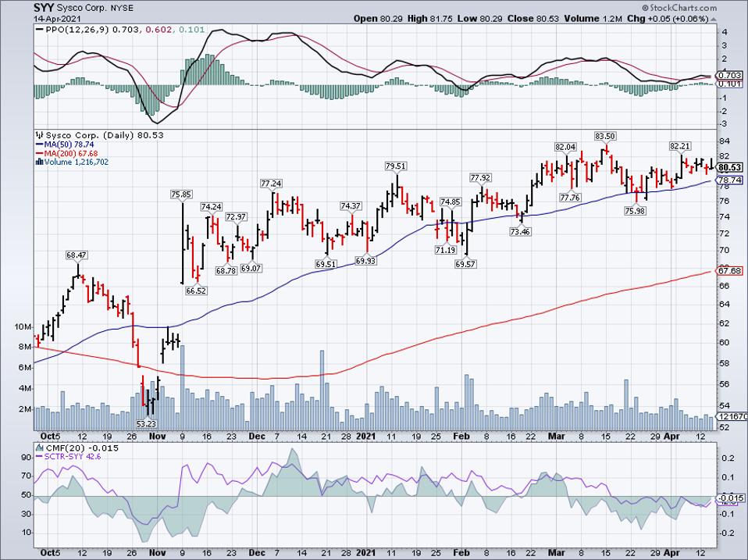Screen dimensions: 748x560
Task: Click the 68.78 price label
Action: point(226,270)
